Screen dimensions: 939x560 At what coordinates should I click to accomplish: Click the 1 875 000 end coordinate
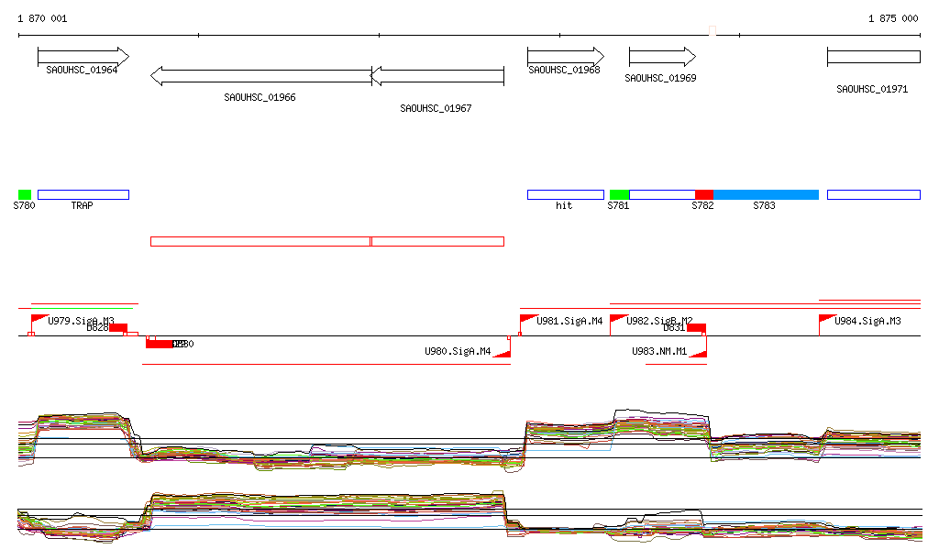pos(893,18)
